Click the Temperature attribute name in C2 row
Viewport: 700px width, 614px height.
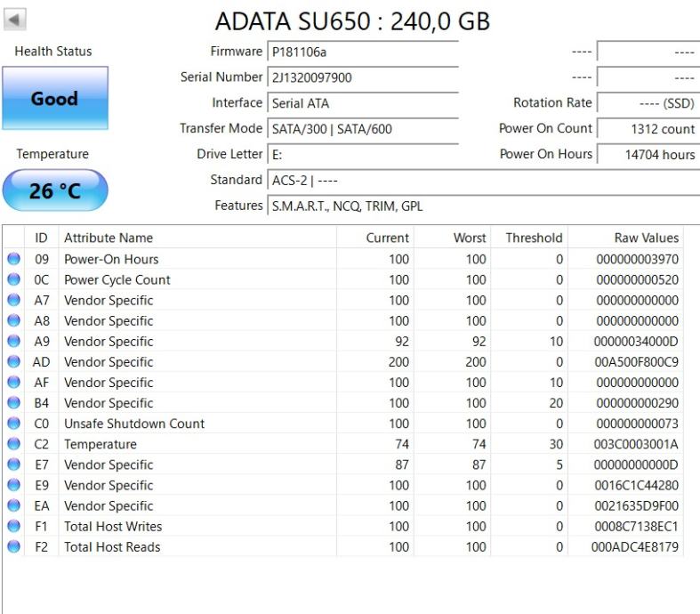101,444
